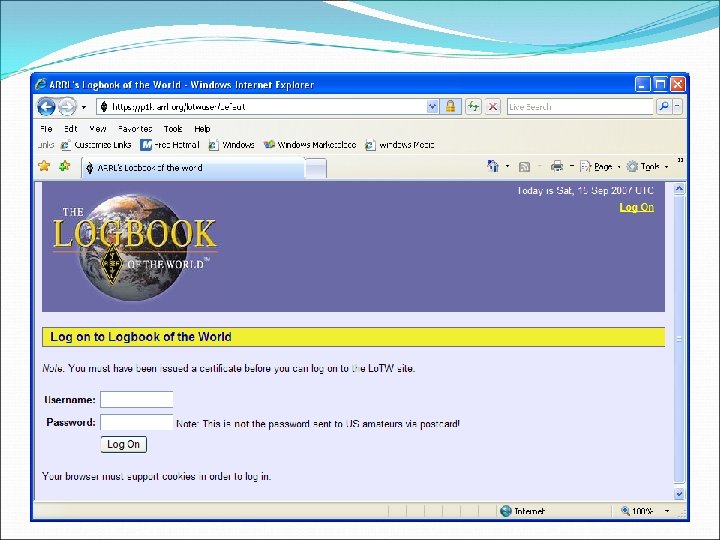The image size is (720, 540).
Task: Expand the Feeds dropdown arrow
Action: pos(540,166)
